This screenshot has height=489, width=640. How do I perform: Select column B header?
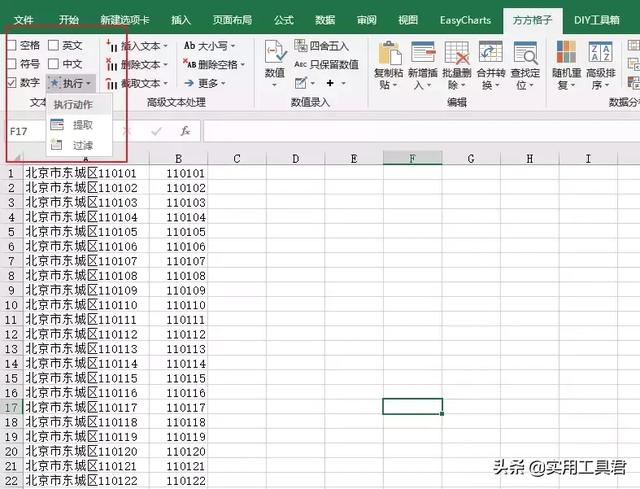coord(178,158)
